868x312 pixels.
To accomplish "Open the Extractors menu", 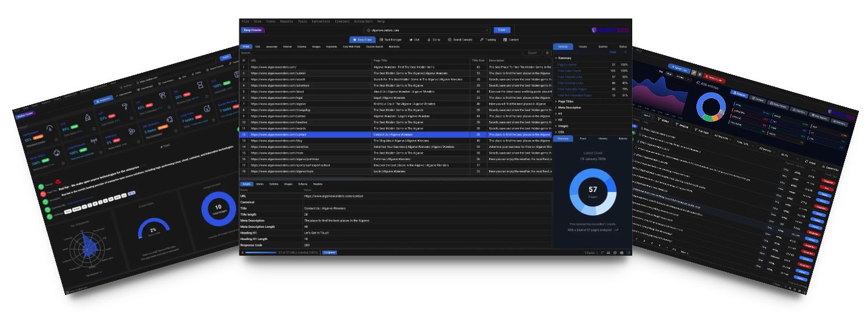I will 364,21.
